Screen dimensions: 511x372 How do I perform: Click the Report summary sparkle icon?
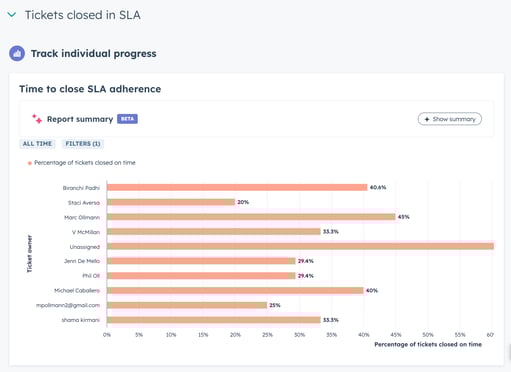tap(37, 119)
